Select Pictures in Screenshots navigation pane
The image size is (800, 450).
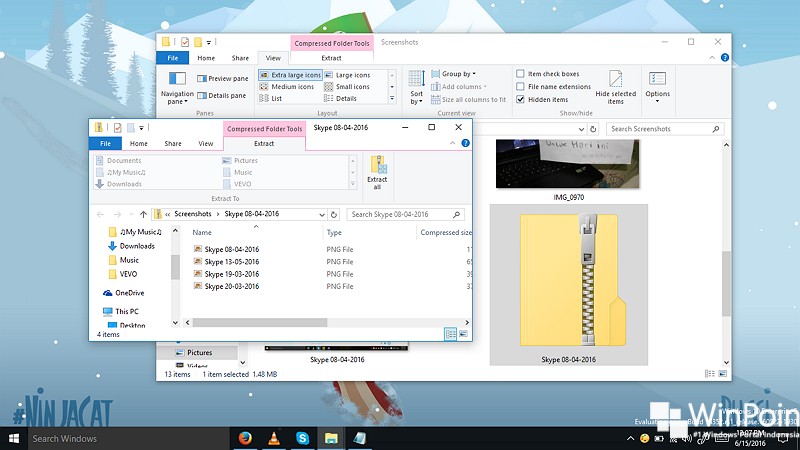click(x=194, y=353)
